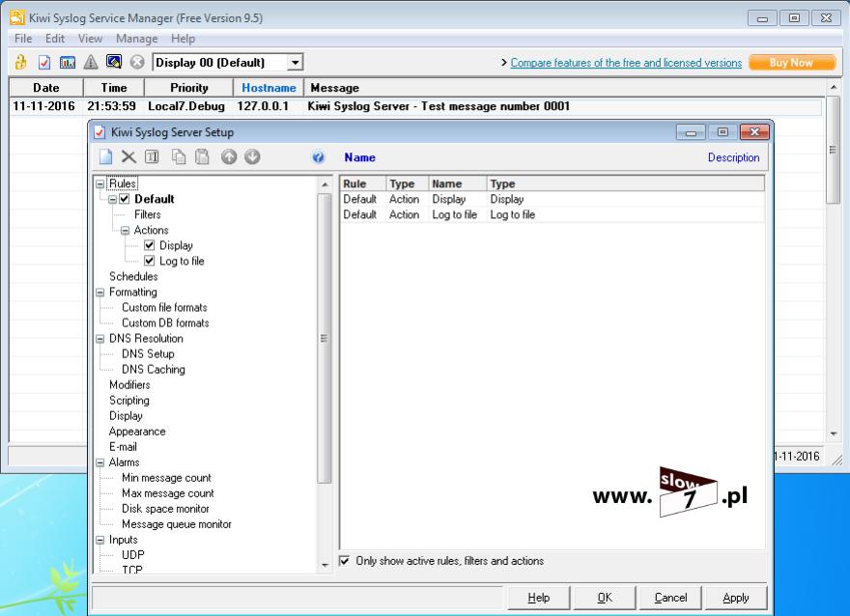850x616 pixels.
Task: Open the Manage menu
Action: [x=136, y=39]
